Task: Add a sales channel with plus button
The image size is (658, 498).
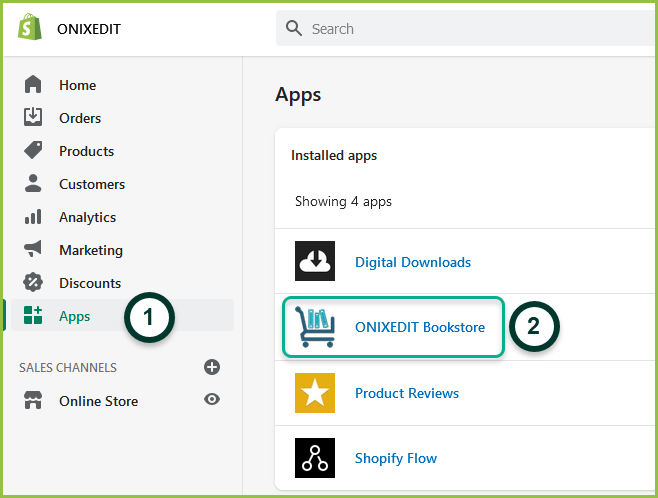Action: click(x=212, y=367)
